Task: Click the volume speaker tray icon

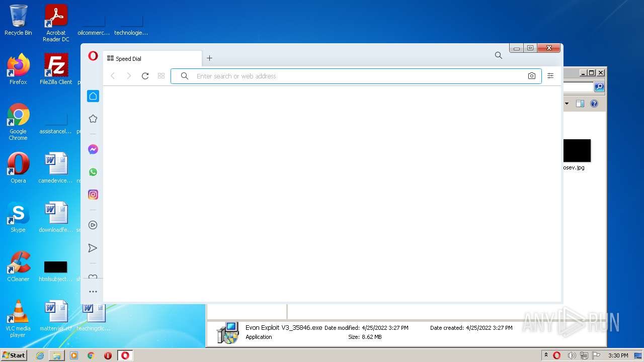Action: coord(572,355)
